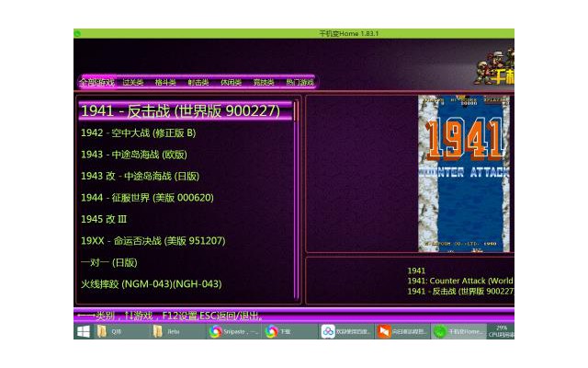This screenshot has height=368, width=588.
Task: Click the 1941 Counter Attack preview image
Action: coord(464,174)
